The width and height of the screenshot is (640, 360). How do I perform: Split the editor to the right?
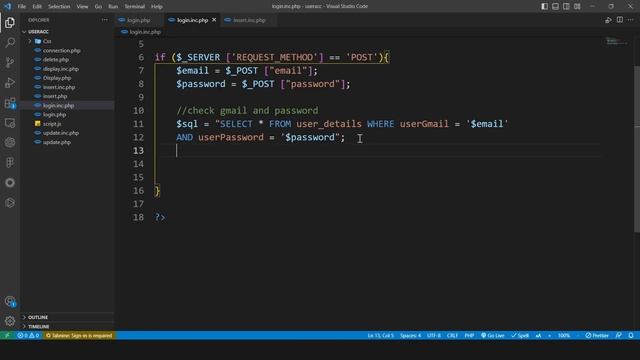click(620, 20)
